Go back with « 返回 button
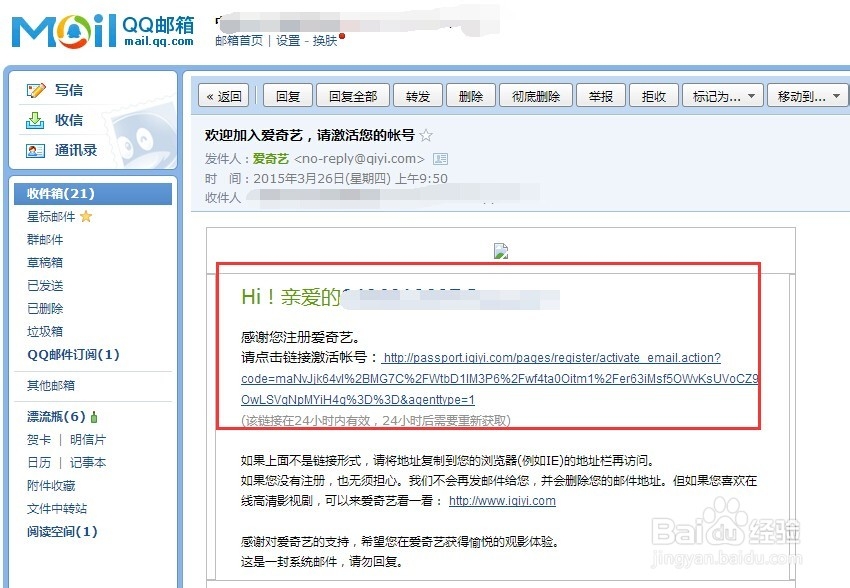The height and width of the screenshot is (588, 850). tap(223, 96)
